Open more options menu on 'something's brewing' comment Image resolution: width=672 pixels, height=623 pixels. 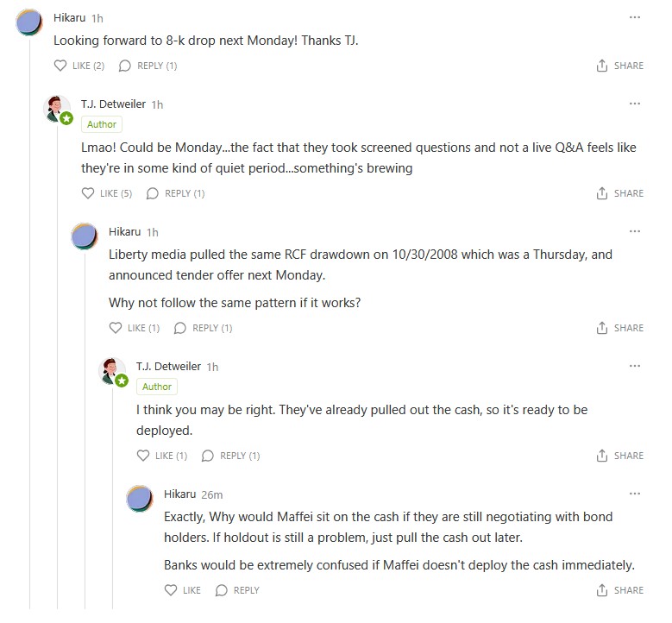[635, 104]
